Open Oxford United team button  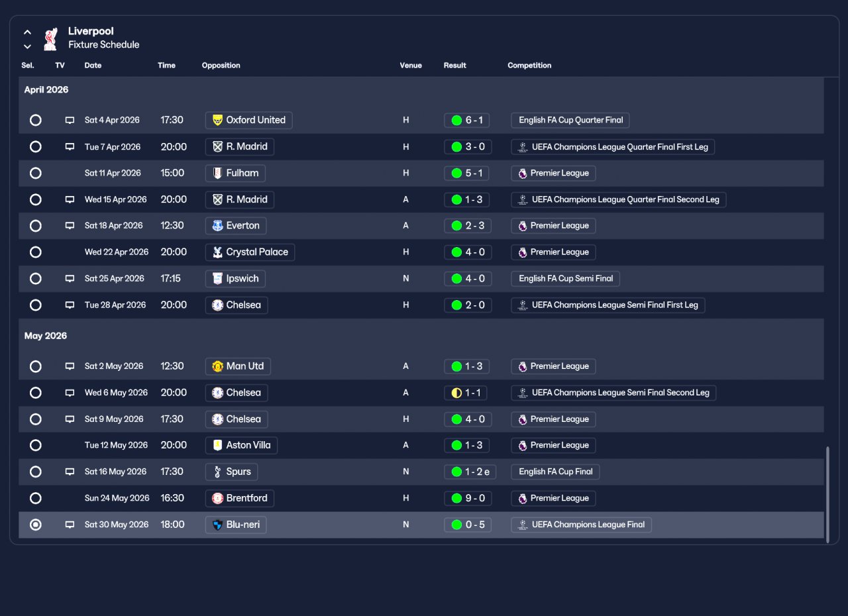(x=248, y=120)
